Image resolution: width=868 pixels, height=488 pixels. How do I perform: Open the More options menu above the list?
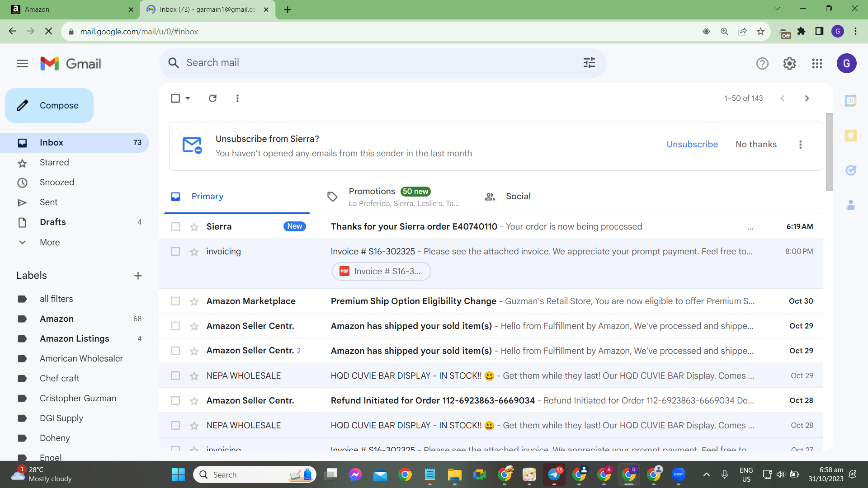pyautogui.click(x=237, y=98)
